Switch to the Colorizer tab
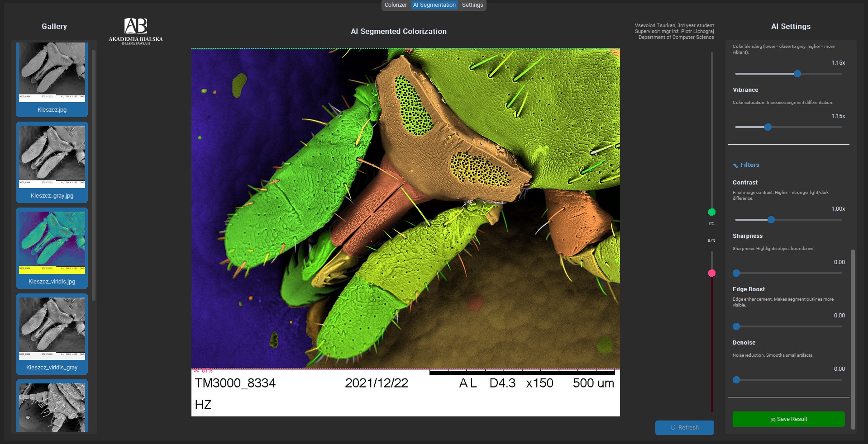868x444 pixels. point(396,5)
